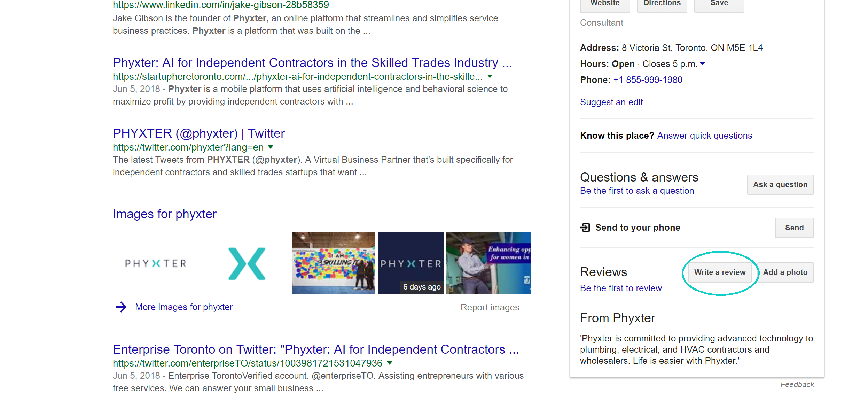Click the Reviews heading

603,272
